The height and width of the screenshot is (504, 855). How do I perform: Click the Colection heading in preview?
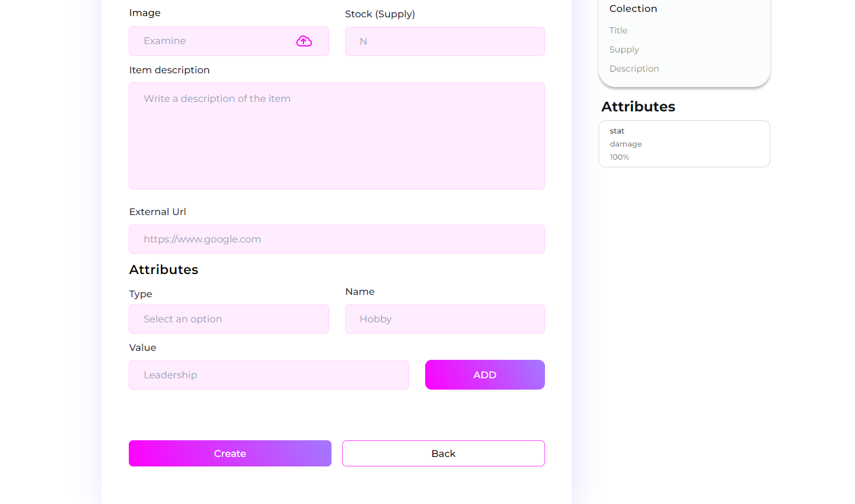[x=633, y=9]
